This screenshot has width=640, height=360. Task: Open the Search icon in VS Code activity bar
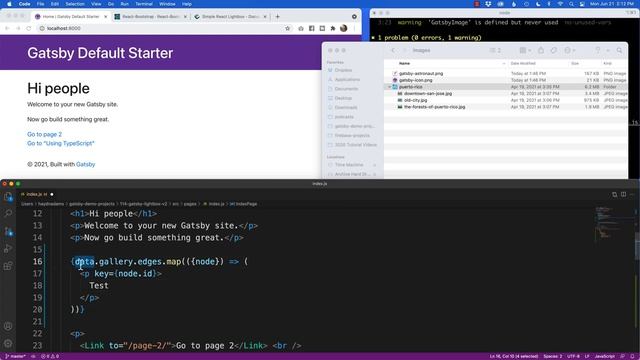tap(8, 213)
